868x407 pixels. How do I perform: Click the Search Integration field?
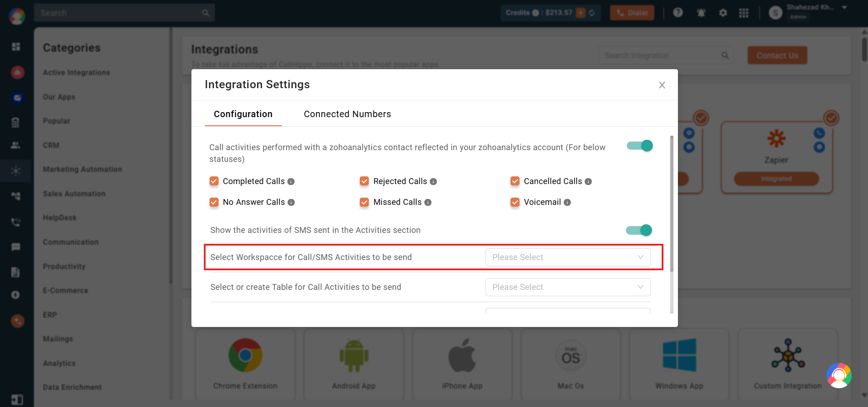tap(666, 55)
